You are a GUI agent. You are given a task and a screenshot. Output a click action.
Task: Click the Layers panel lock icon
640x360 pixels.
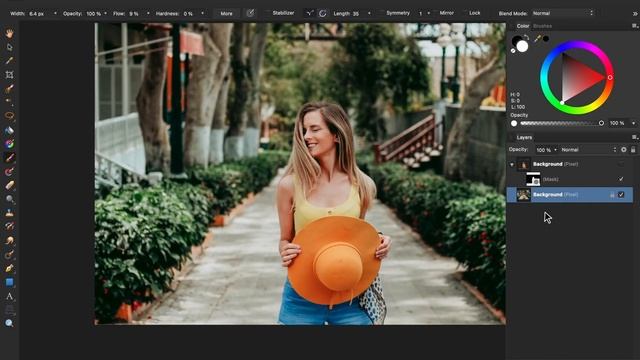tap(633, 150)
